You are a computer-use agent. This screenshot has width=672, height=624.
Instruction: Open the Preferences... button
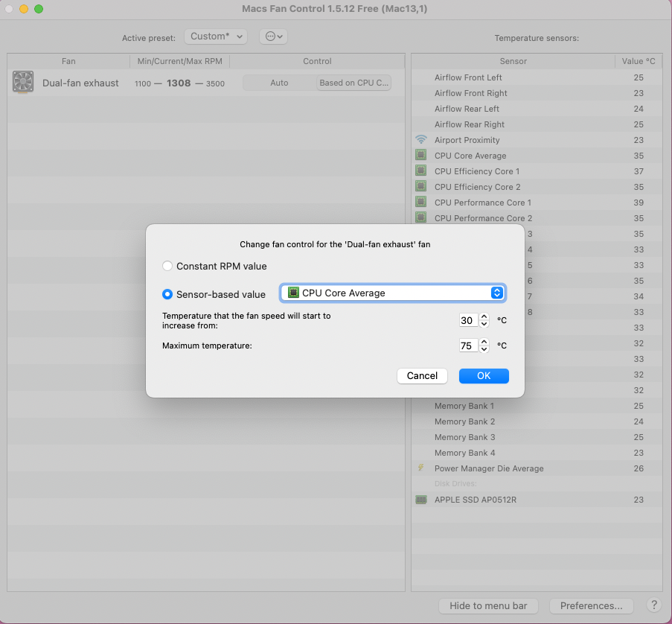(x=591, y=605)
